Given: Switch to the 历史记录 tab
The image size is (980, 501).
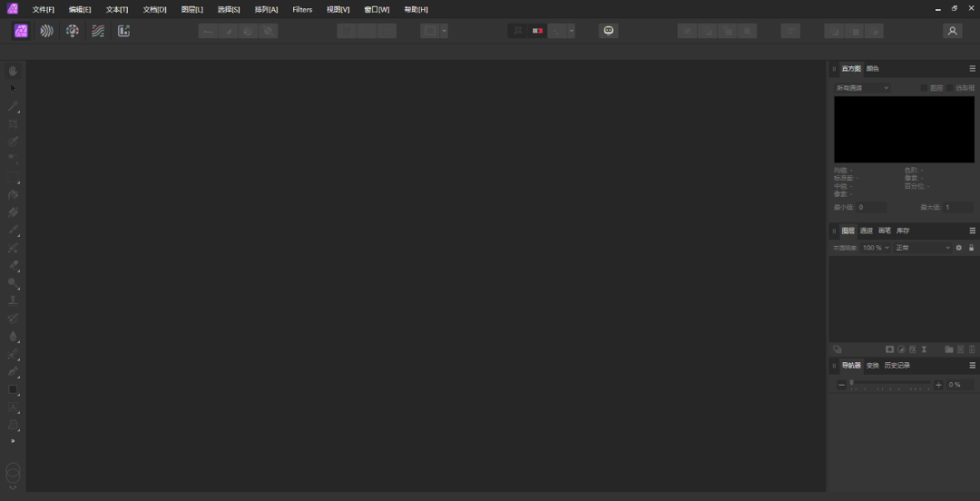Looking at the screenshot, I should [897, 366].
